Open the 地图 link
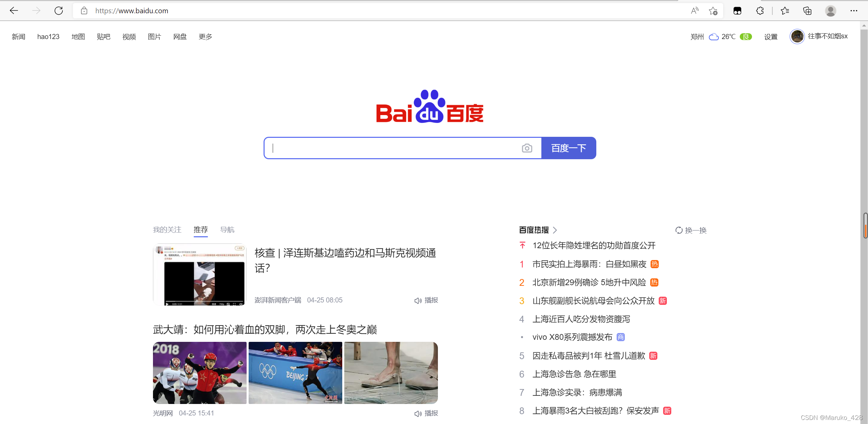The image size is (868, 424). [78, 37]
